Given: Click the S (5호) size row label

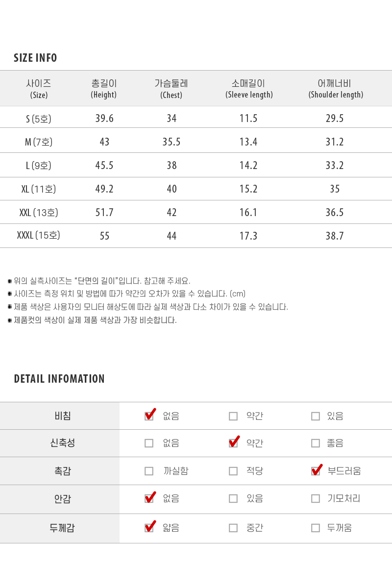Looking at the screenshot, I should (39, 119).
